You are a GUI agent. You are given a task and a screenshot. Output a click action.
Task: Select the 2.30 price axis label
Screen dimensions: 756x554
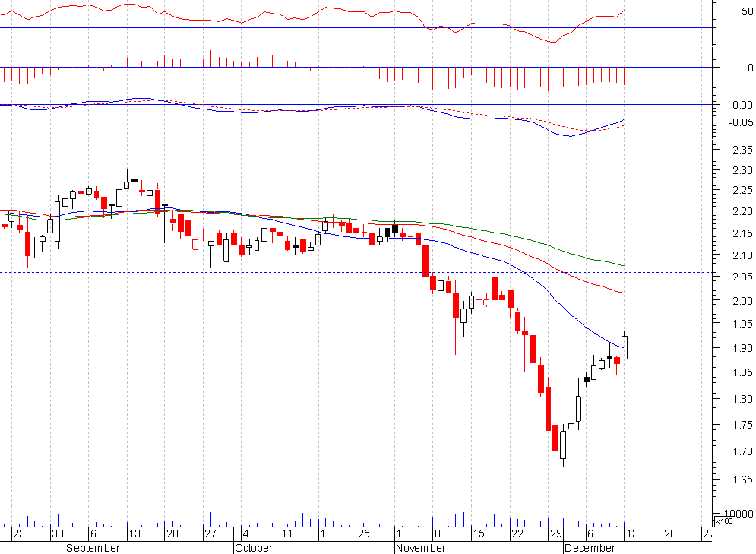click(x=742, y=170)
